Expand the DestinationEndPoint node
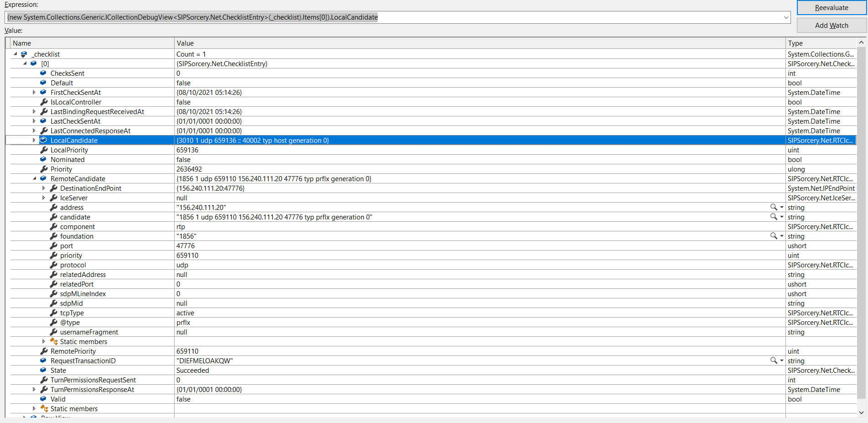The height and width of the screenshot is (423, 868). pos(44,188)
